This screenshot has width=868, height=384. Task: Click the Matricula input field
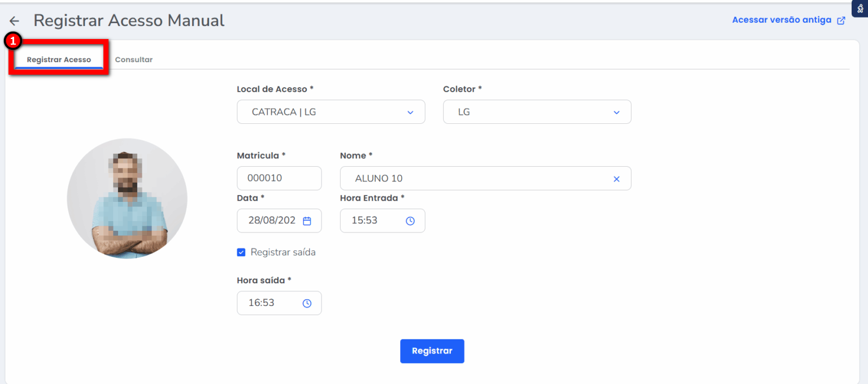279,178
